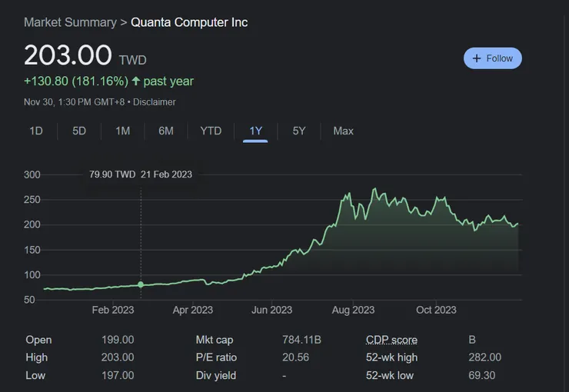Select the 1D time range tab
569x392 pixels.
pyautogui.click(x=36, y=131)
